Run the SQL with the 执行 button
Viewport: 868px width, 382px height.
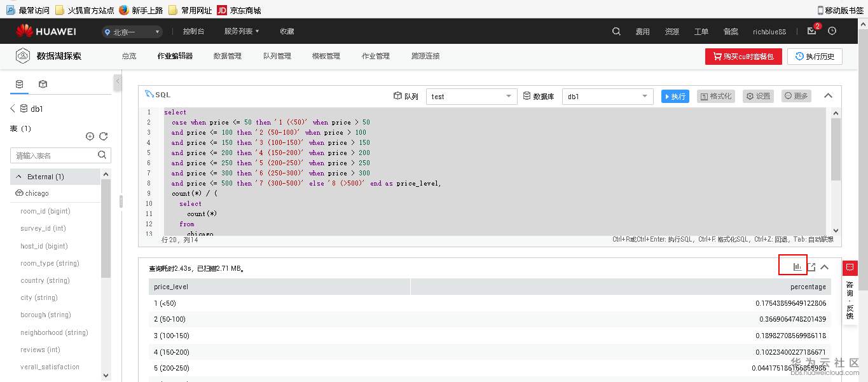(674, 96)
